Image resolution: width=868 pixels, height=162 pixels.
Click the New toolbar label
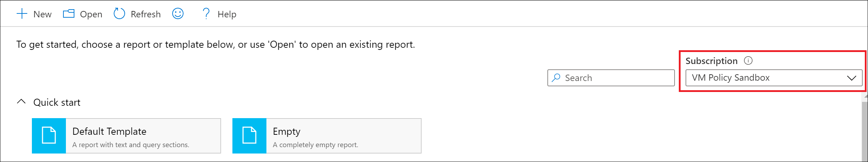[43, 14]
